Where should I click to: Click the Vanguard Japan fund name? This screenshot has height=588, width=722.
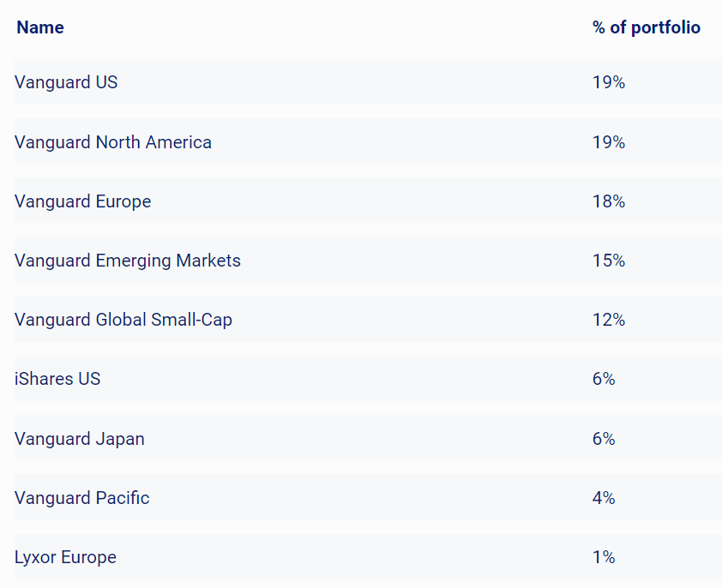click(x=80, y=439)
